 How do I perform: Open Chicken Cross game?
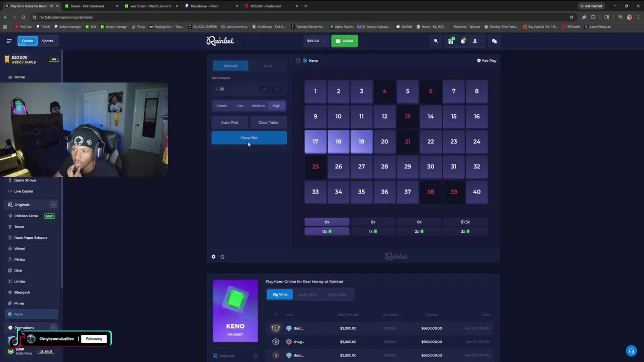[31, 216]
